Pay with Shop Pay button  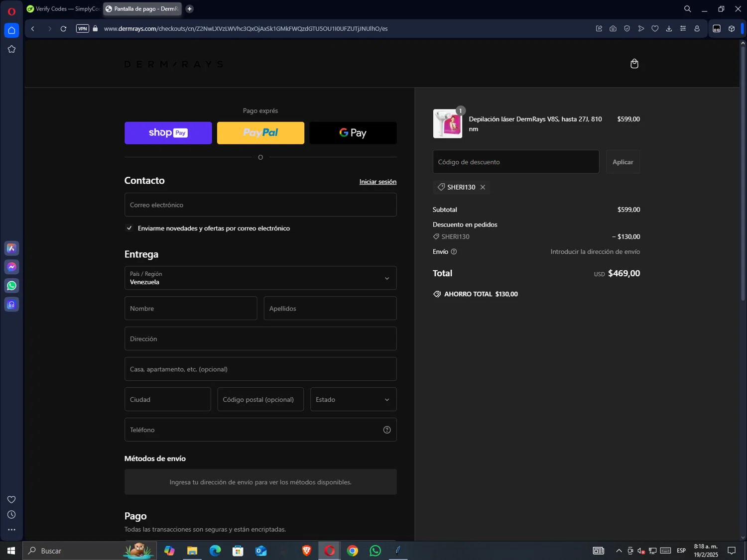click(168, 133)
